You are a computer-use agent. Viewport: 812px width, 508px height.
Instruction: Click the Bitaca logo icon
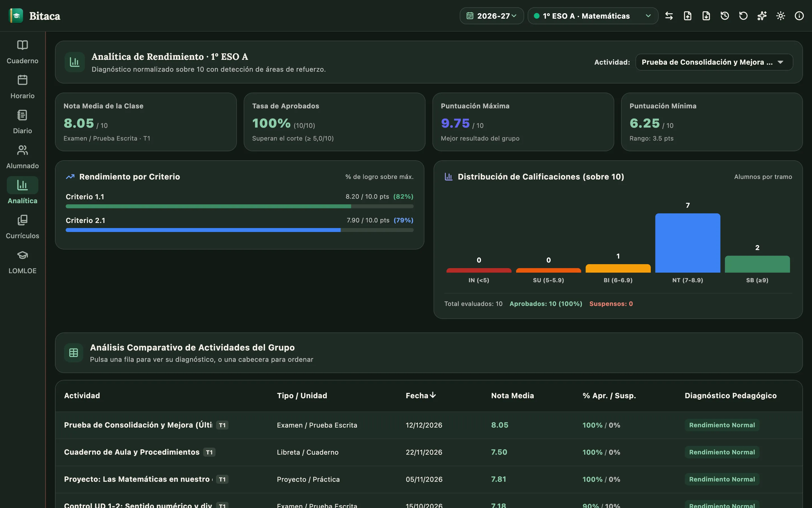[x=16, y=16]
